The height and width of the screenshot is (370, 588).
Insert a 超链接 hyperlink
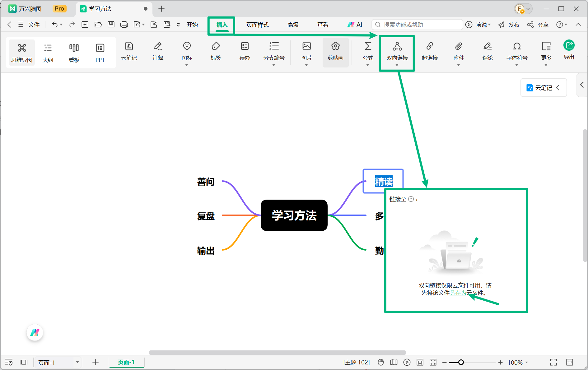(x=430, y=51)
